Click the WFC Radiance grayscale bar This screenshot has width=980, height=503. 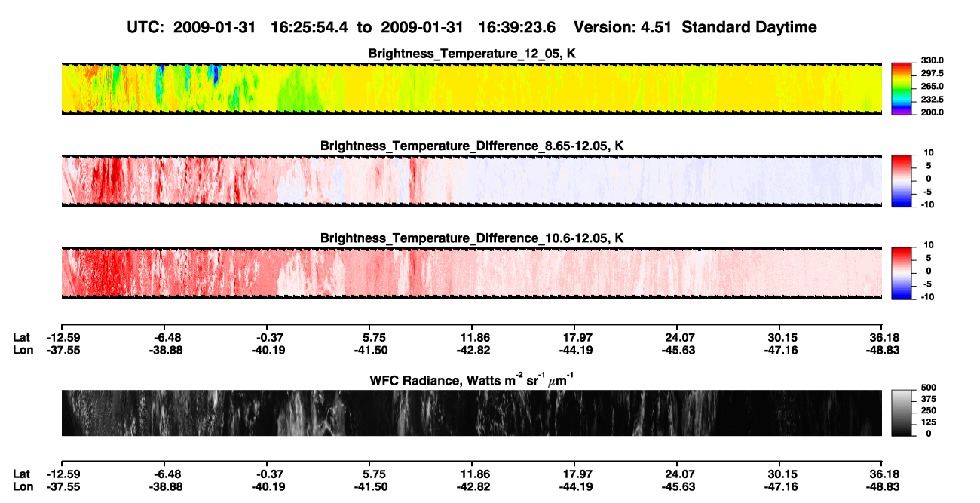(902, 413)
